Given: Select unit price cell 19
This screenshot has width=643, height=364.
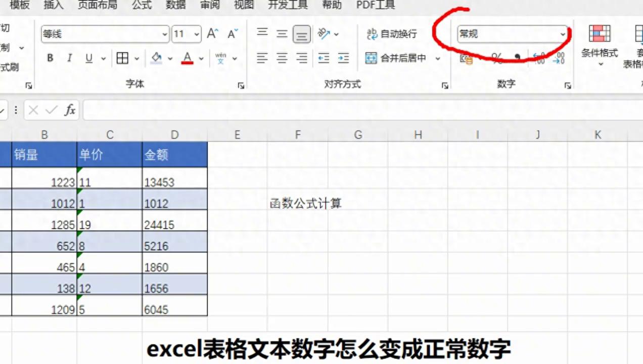Looking at the screenshot, I should (110, 220).
